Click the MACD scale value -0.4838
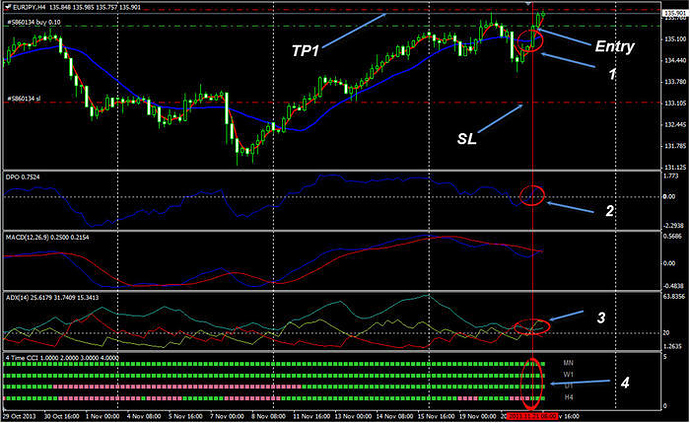The image size is (690, 423). 674,286
